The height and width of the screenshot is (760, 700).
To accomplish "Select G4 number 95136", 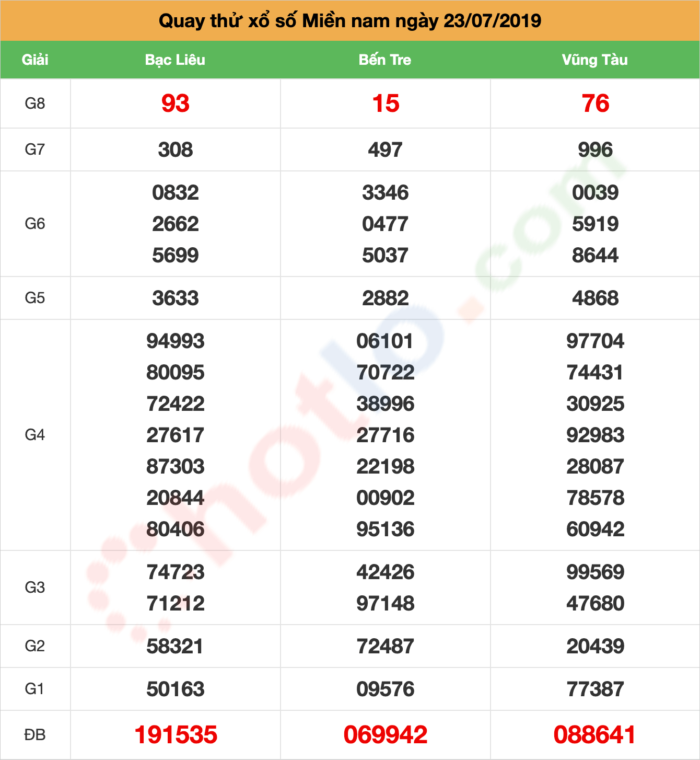I will (386, 529).
